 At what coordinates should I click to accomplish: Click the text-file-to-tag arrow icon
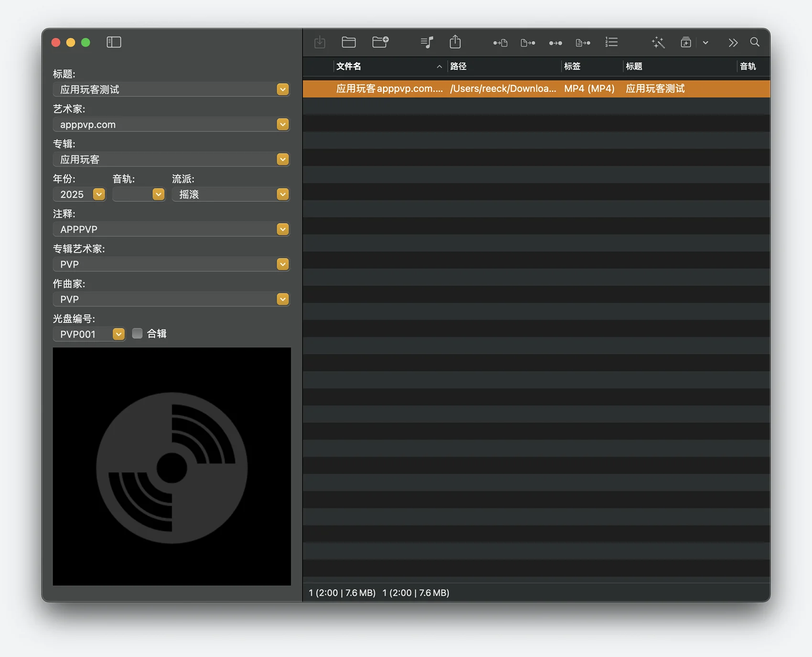click(x=583, y=43)
